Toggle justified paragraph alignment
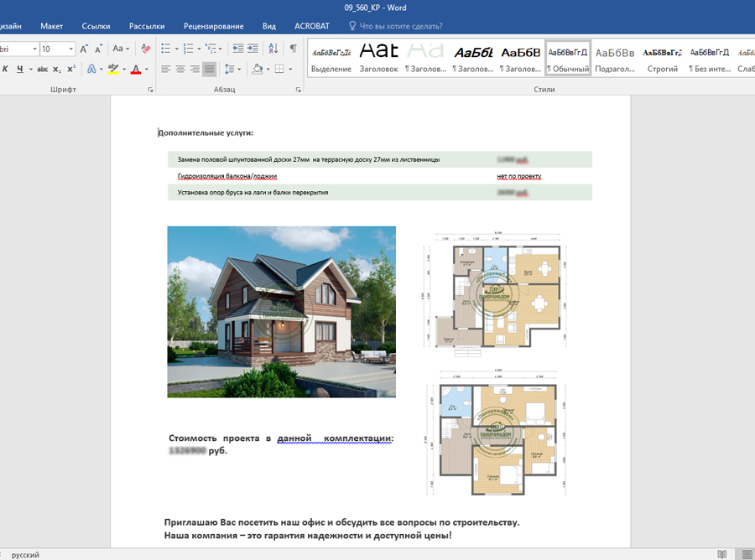This screenshot has height=560, width=755. [x=209, y=70]
